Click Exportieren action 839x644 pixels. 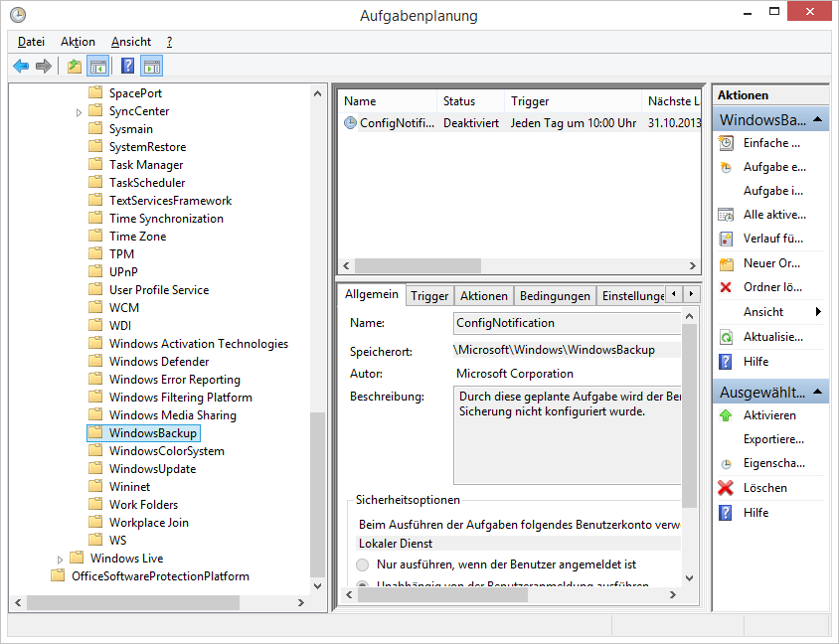click(x=773, y=439)
